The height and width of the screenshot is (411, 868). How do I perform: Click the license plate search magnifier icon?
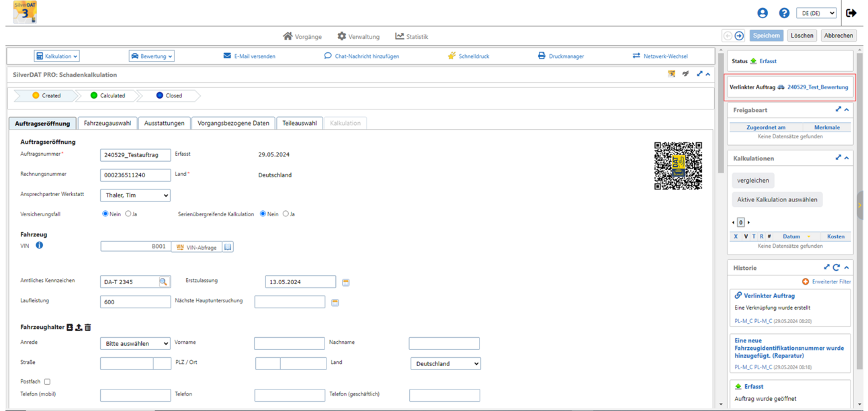(163, 282)
